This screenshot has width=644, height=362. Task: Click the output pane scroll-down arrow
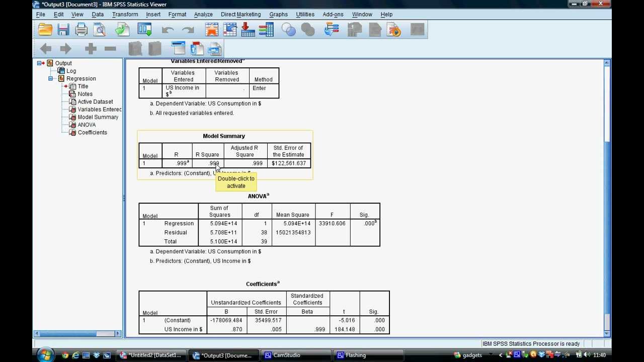point(607,333)
